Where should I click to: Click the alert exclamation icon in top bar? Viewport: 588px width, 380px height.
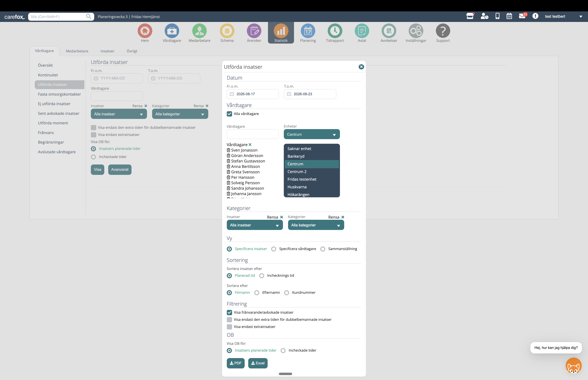pos(535,16)
